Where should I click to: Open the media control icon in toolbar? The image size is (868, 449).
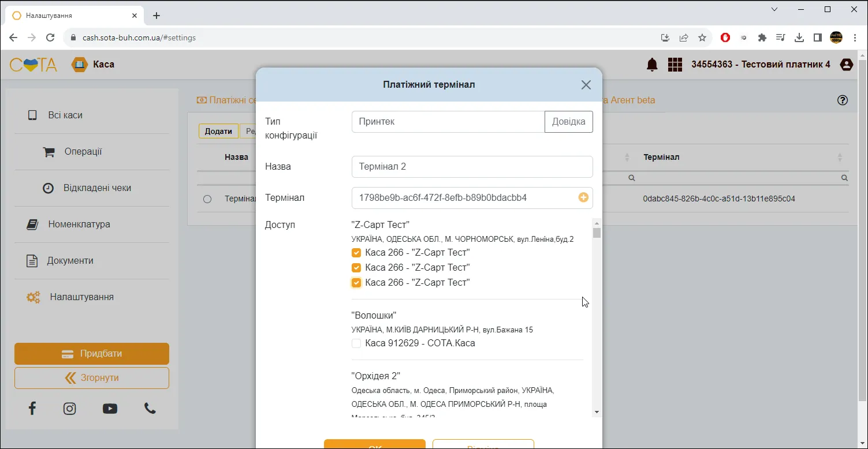(781, 38)
